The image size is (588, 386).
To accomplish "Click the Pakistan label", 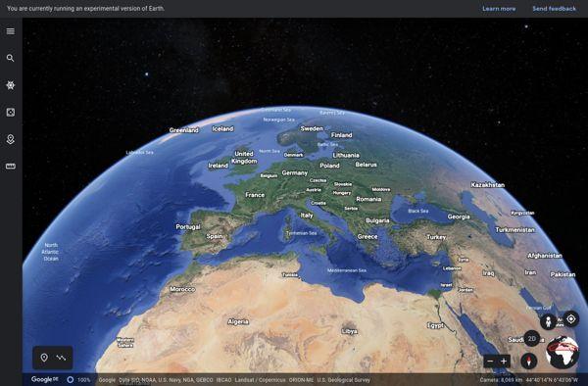I will [563, 274].
